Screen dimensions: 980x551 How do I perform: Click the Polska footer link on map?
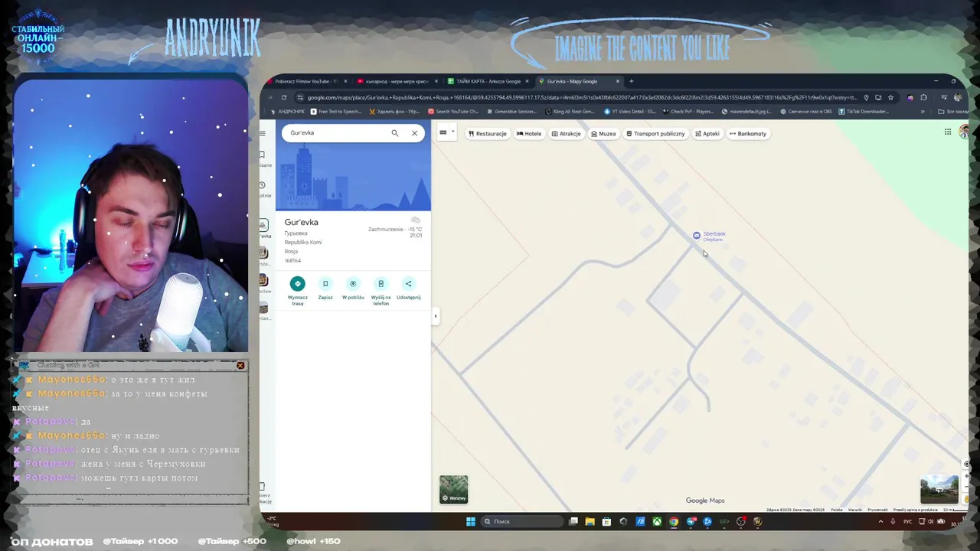[837, 510]
